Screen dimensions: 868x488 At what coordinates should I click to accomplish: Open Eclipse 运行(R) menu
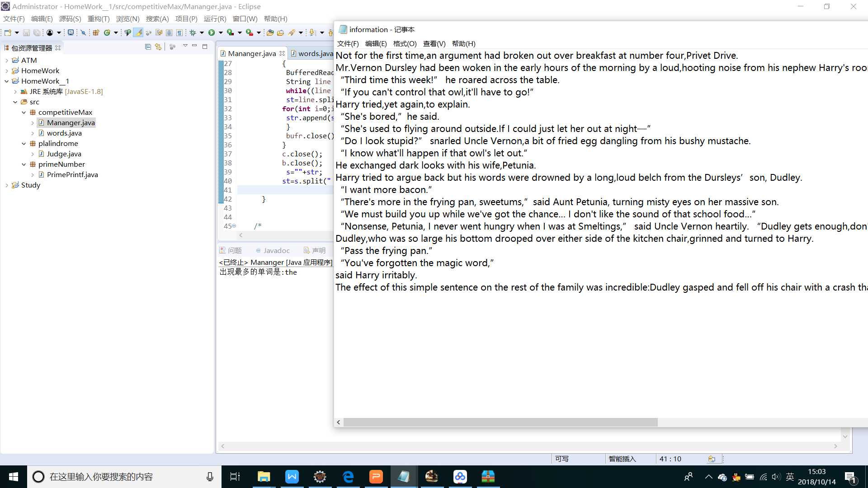coord(215,19)
